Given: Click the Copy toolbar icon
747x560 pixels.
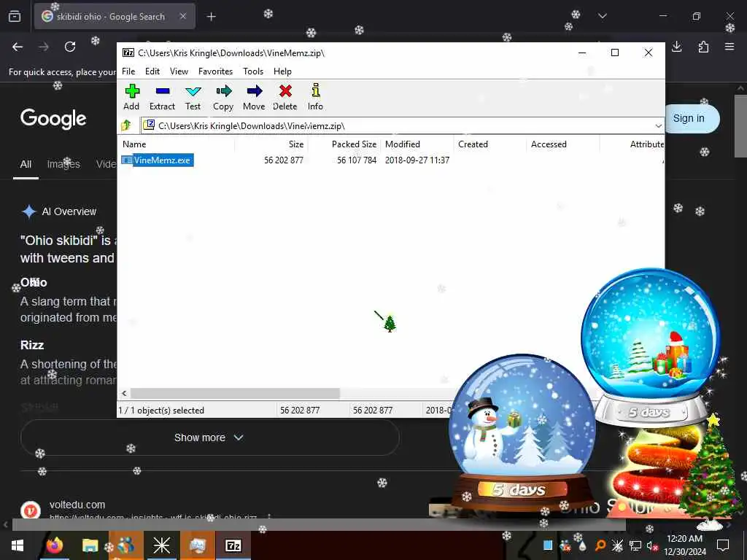Looking at the screenshot, I should click(223, 91).
